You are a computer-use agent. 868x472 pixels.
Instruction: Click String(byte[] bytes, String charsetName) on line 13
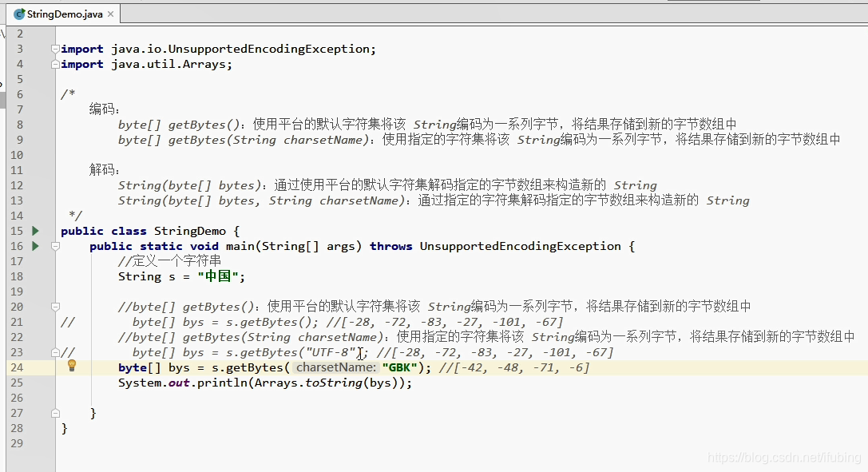tap(261, 200)
